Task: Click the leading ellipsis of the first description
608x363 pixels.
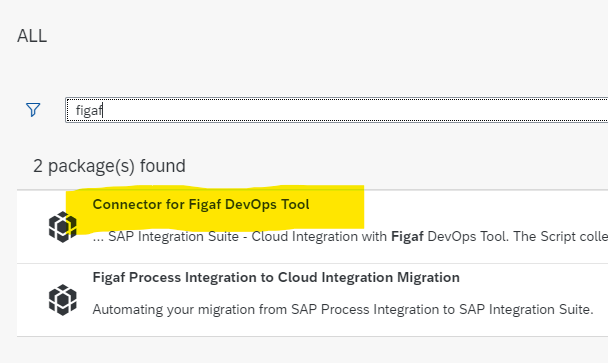Action: tap(98, 237)
